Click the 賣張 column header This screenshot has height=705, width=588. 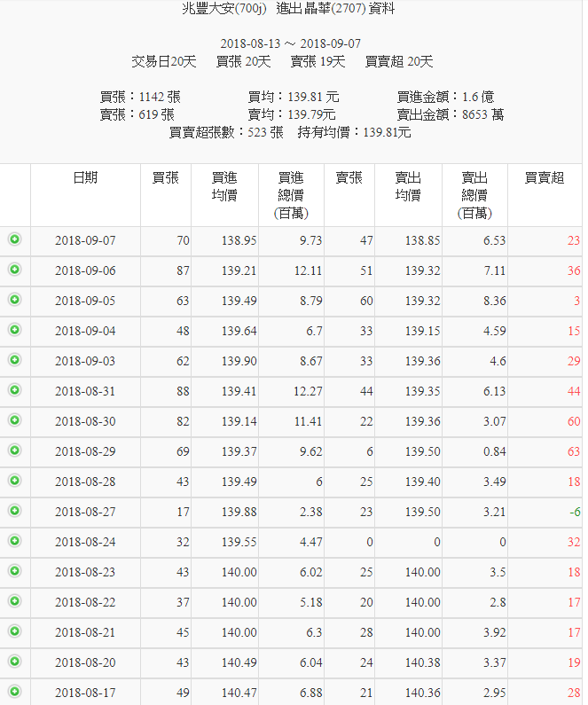349,177
